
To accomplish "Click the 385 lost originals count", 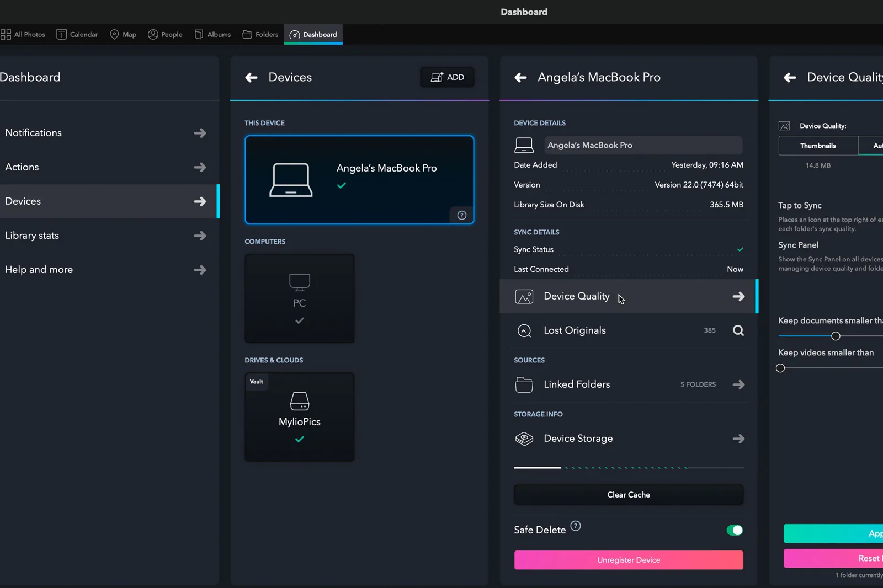I will coord(710,330).
